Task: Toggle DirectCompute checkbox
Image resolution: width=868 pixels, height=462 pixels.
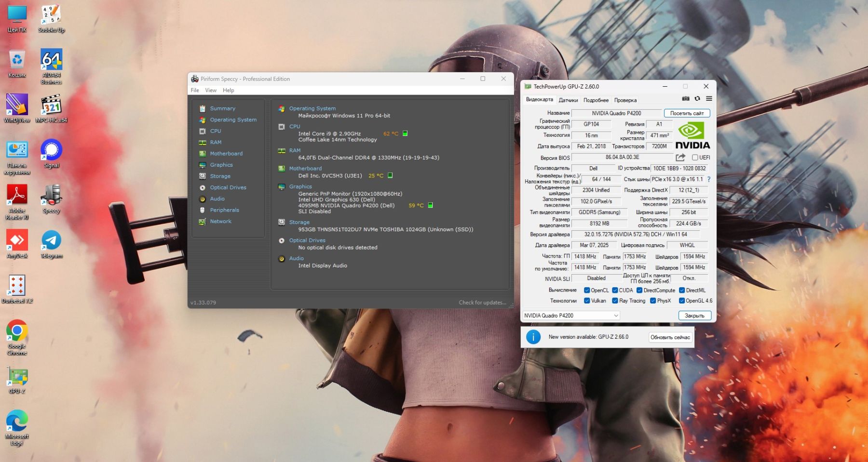Action: click(639, 290)
